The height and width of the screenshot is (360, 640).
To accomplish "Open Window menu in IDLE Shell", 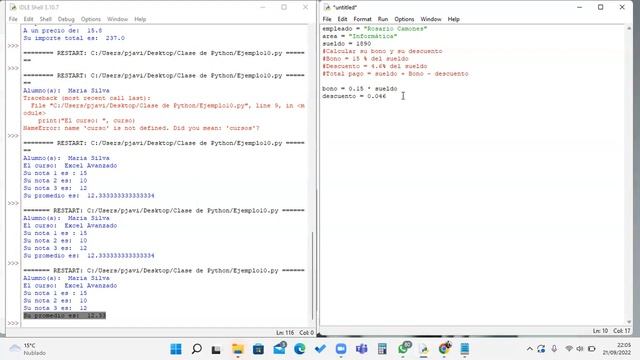I will coord(118,19).
